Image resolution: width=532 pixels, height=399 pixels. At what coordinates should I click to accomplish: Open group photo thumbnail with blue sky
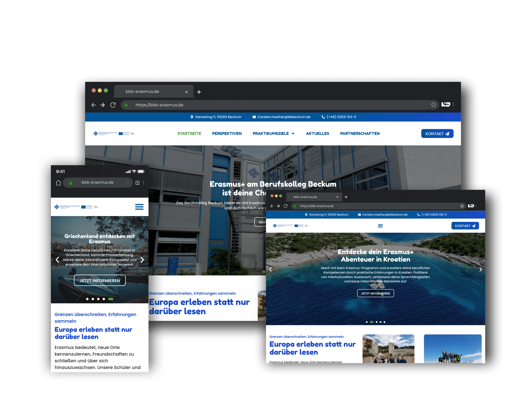click(453, 349)
